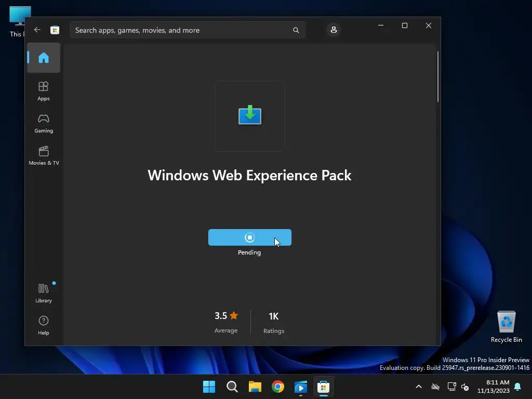
Task: Click the 3.5 Average rating
Action: pyautogui.click(x=226, y=322)
